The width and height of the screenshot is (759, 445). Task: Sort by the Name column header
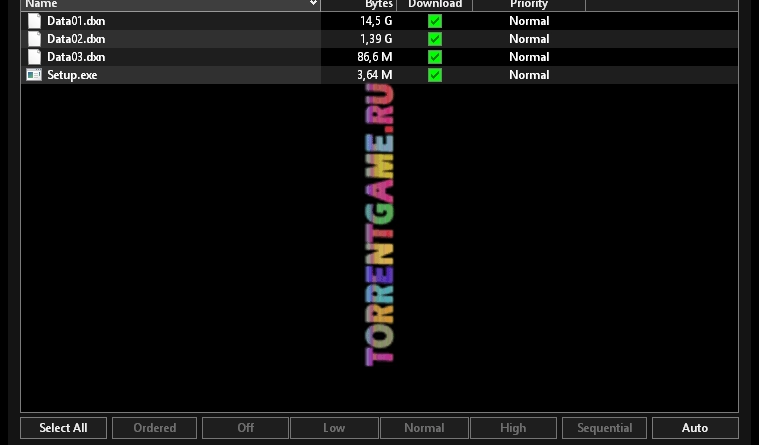(170, 4)
